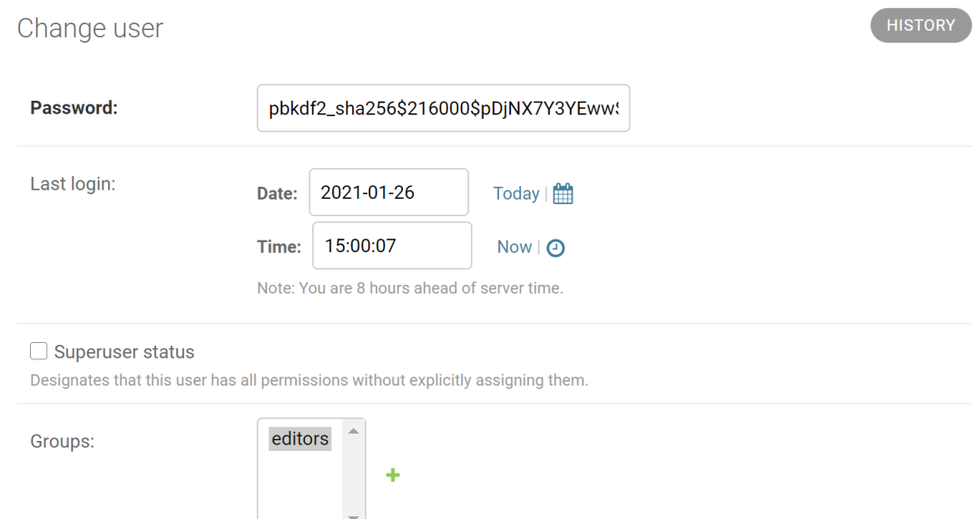
Task: Focus the Password hash input field
Action: point(443,108)
